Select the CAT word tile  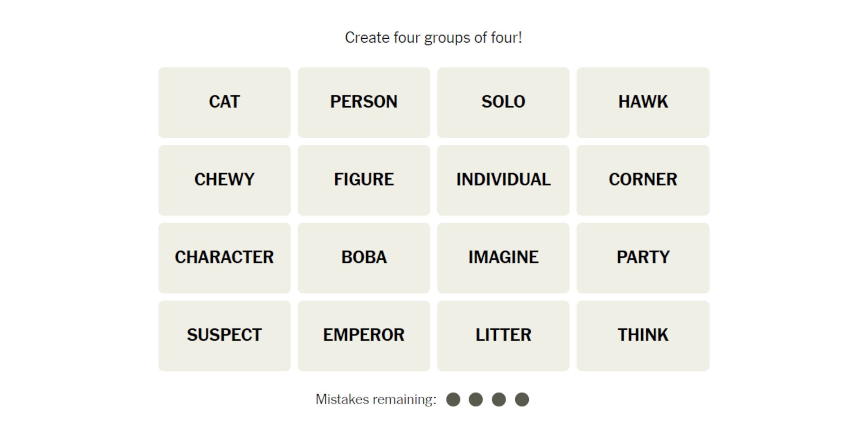coord(224,102)
